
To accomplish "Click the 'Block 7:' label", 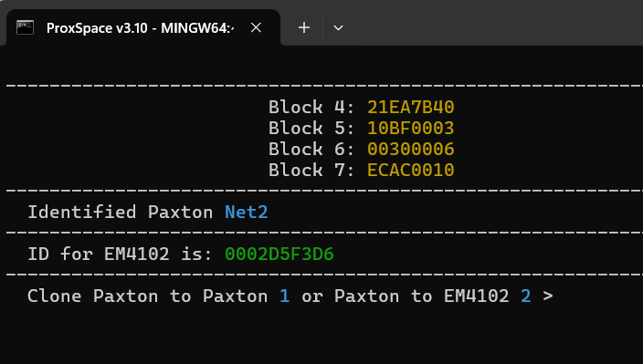I will tap(311, 170).
